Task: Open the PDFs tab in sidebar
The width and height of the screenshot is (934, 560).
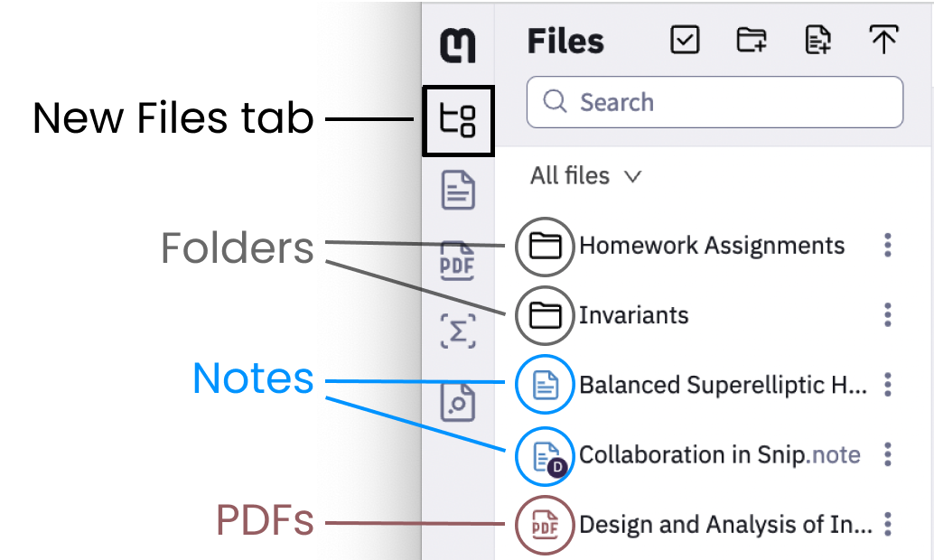Action: click(x=458, y=262)
